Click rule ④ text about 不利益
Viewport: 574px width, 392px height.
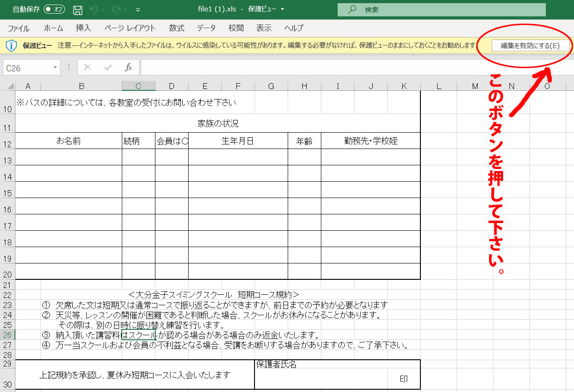(x=225, y=345)
